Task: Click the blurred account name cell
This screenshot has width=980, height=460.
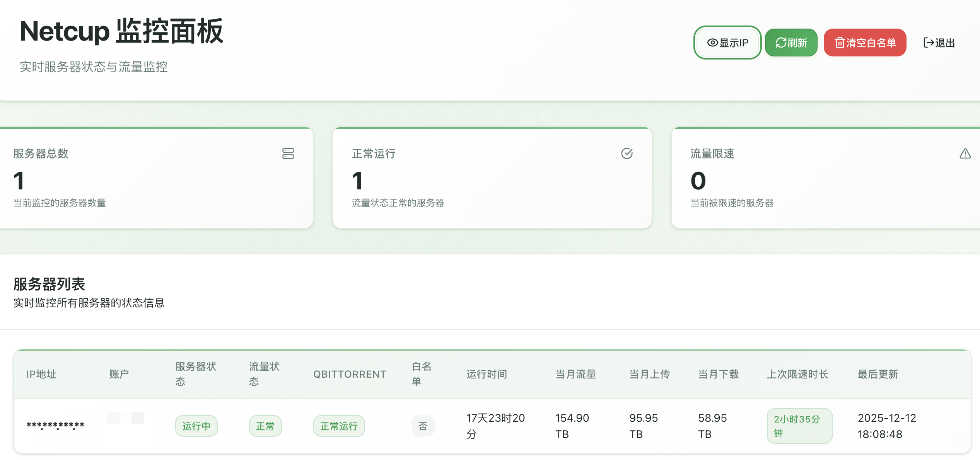Action: 125,418
